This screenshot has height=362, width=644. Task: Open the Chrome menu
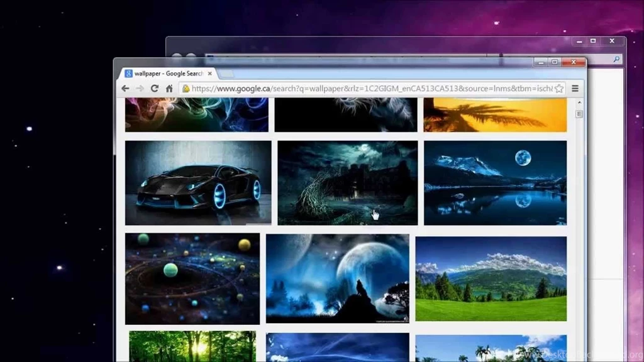point(576,88)
